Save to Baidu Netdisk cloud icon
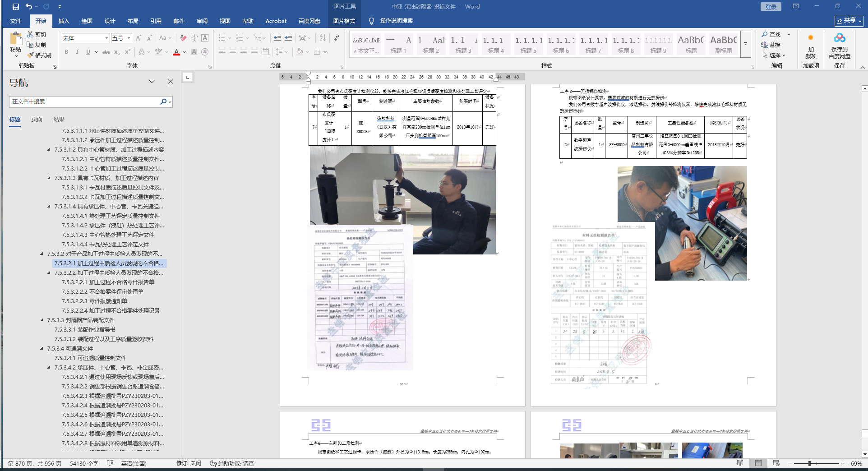This screenshot has height=471, width=868. tap(839, 38)
